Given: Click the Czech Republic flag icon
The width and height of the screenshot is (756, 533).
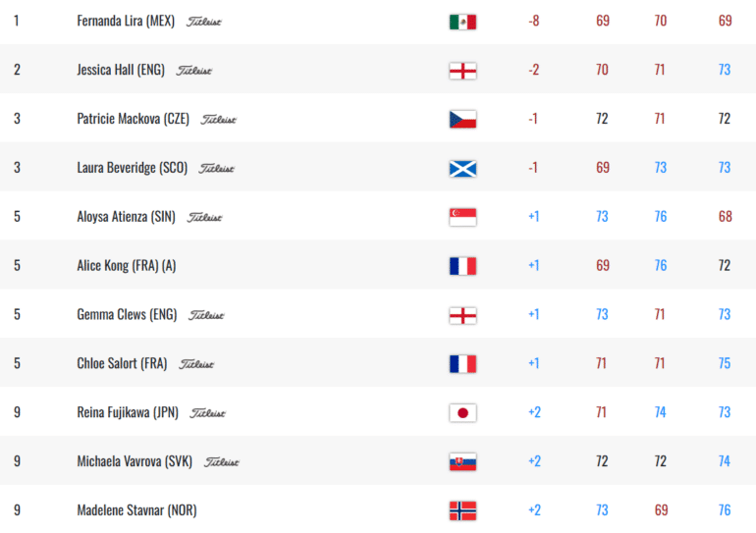Looking at the screenshot, I should 462,120.
